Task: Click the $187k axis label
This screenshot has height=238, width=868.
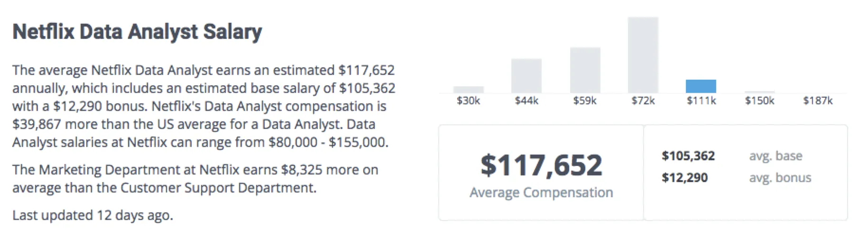Action: (818, 101)
